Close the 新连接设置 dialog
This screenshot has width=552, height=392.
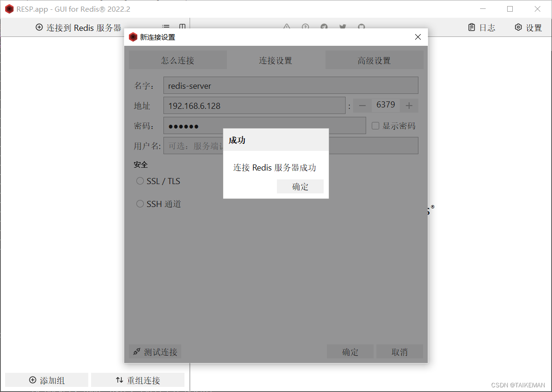click(418, 37)
